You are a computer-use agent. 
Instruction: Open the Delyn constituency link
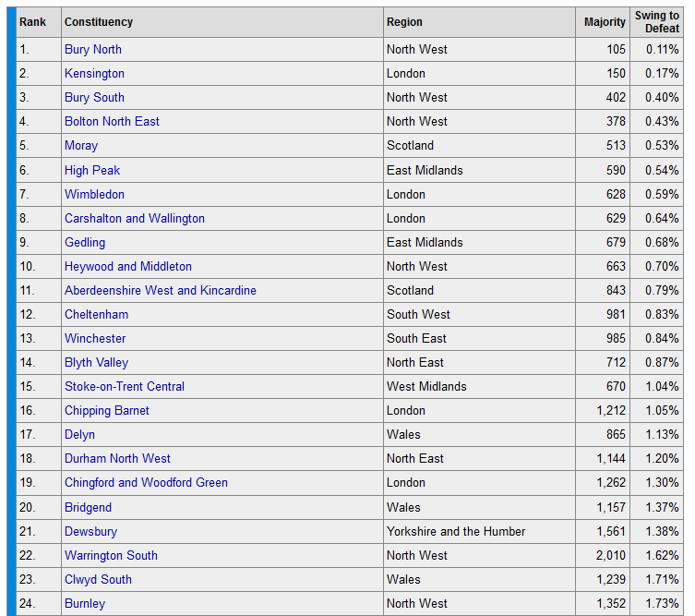[79, 434]
